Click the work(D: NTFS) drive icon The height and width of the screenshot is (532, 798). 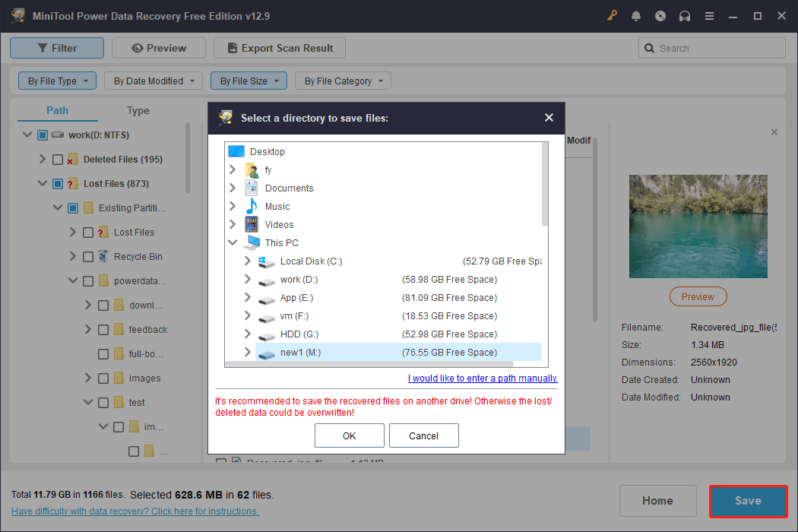pyautogui.click(x=58, y=135)
